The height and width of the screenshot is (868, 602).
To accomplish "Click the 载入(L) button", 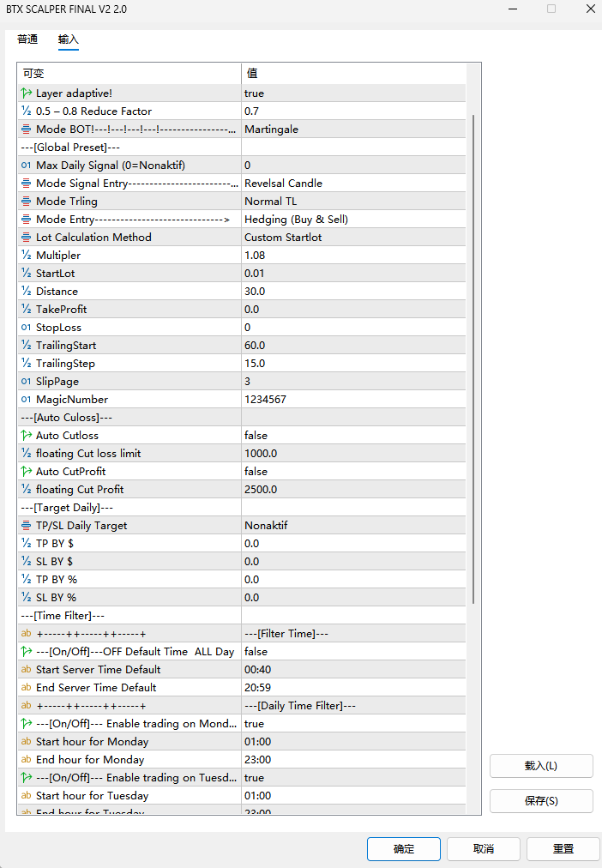I will [x=541, y=766].
